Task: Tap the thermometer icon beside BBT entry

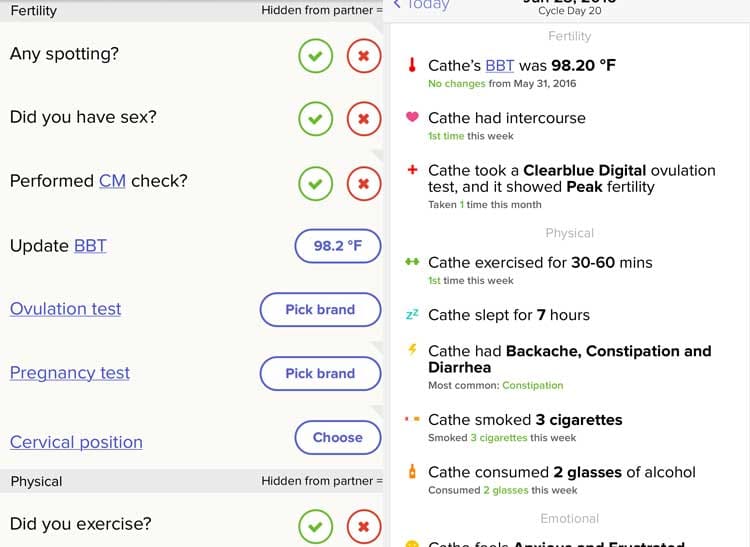Action: [x=412, y=66]
